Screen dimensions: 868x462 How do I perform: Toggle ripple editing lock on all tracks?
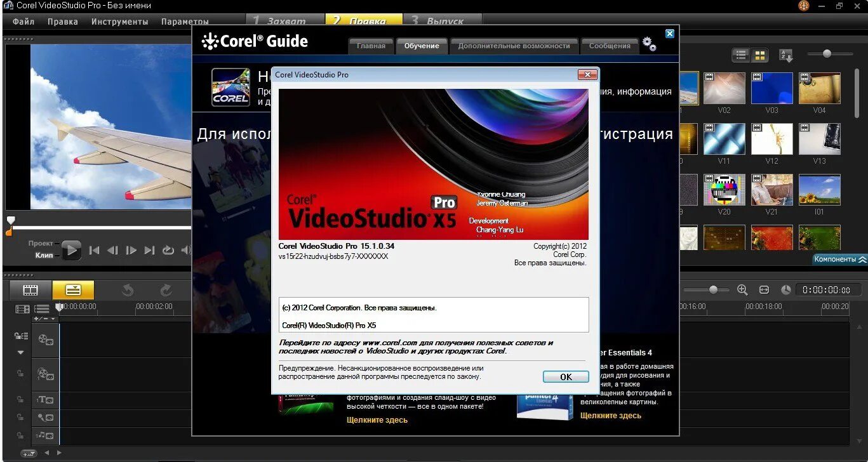tap(21, 336)
